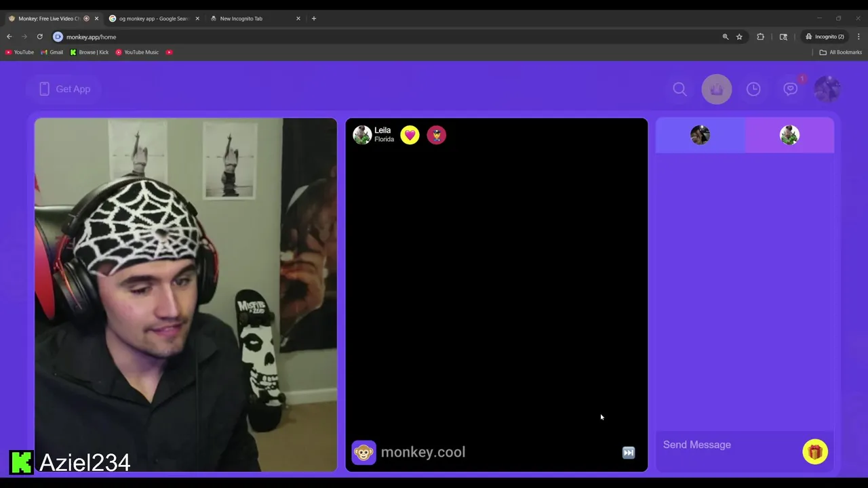Click the "Florida" location text
This screenshot has width=868, height=488.
point(384,140)
